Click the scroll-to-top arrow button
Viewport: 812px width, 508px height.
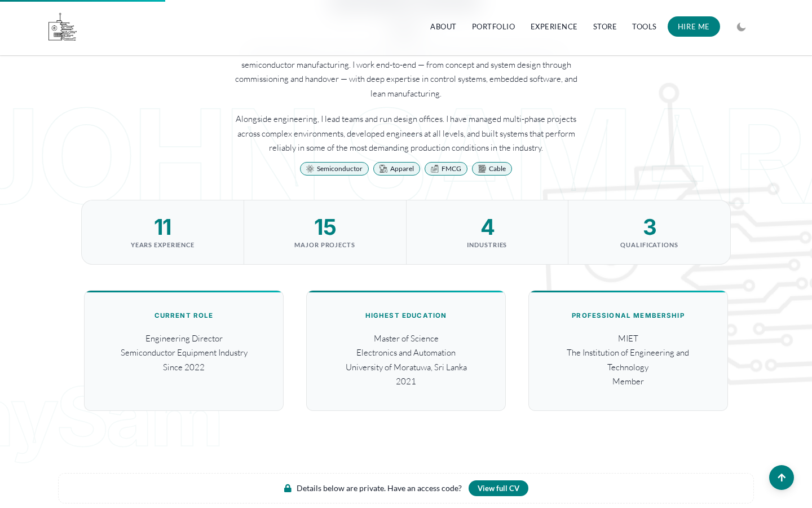coord(782,478)
